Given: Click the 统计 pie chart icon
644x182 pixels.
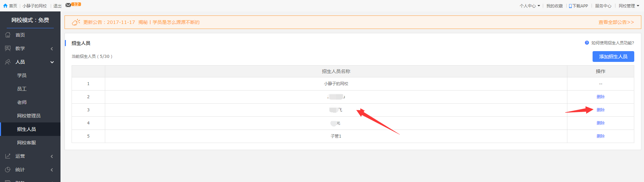Looking at the screenshot, I should coord(8,170).
